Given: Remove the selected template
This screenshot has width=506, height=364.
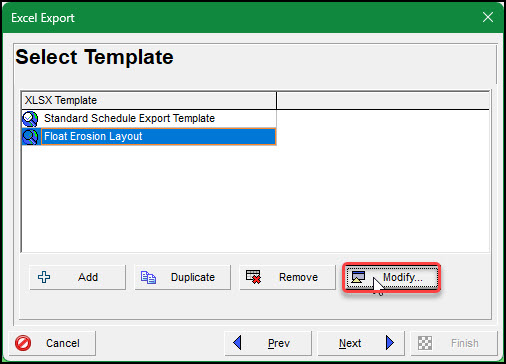Looking at the screenshot, I should click(287, 277).
